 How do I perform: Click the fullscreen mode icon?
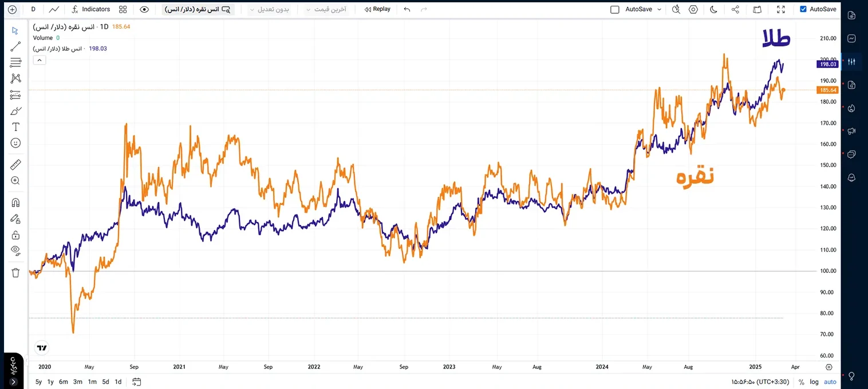781,9
